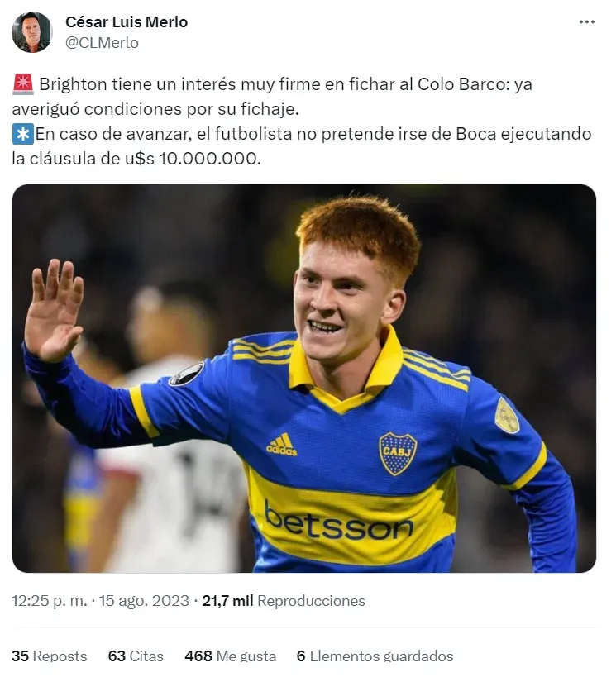Click the CABJ crest on the shirt
This screenshot has height=677, width=616.
398,453
